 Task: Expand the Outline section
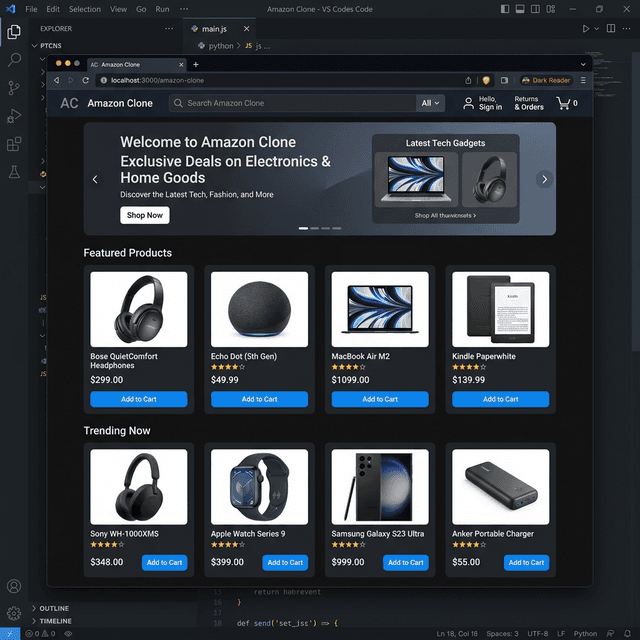click(54, 608)
